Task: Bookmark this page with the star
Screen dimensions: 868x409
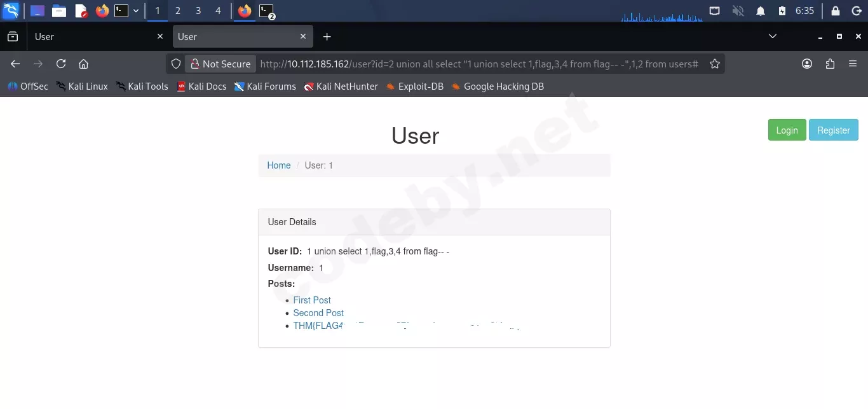Action: (715, 64)
